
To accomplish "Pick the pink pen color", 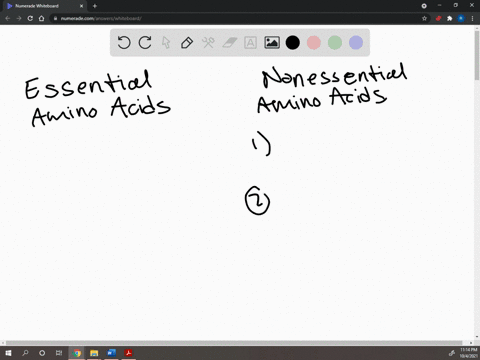I will [314, 43].
